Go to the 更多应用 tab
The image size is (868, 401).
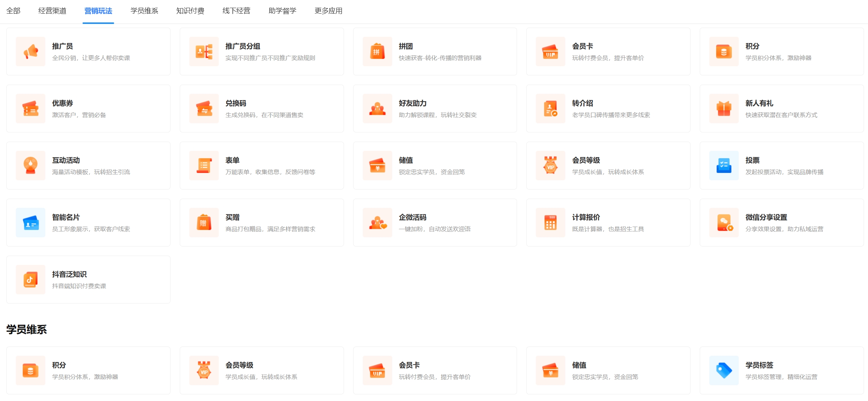(328, 11)
